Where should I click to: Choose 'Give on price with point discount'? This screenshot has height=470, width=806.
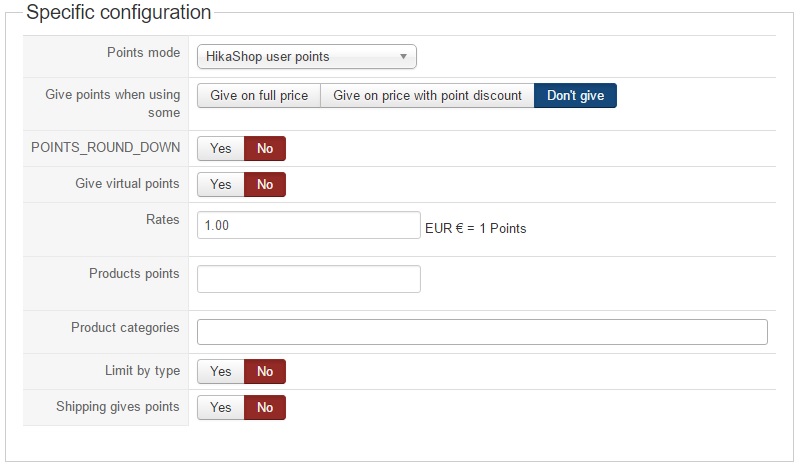427,96
